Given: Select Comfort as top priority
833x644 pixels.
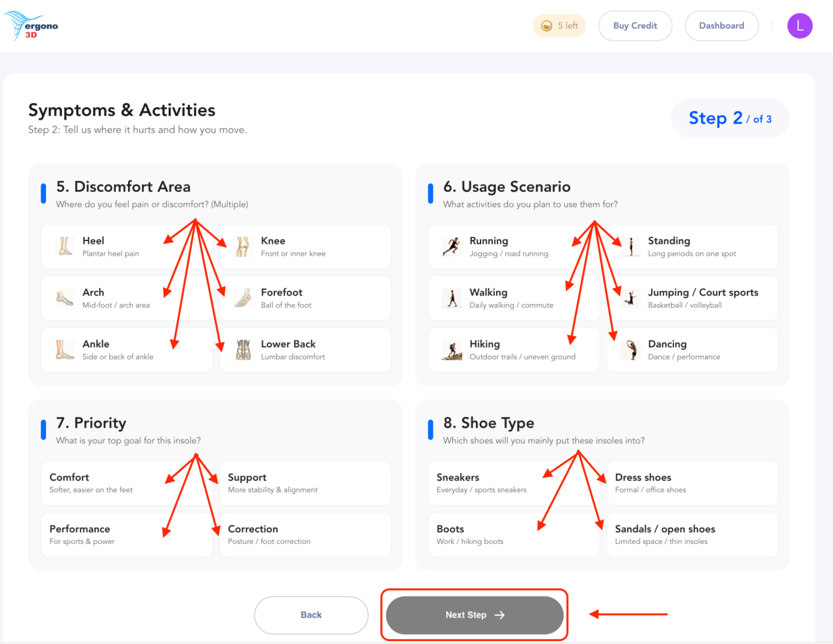Looking at the screenshot, I should [126, 483].
